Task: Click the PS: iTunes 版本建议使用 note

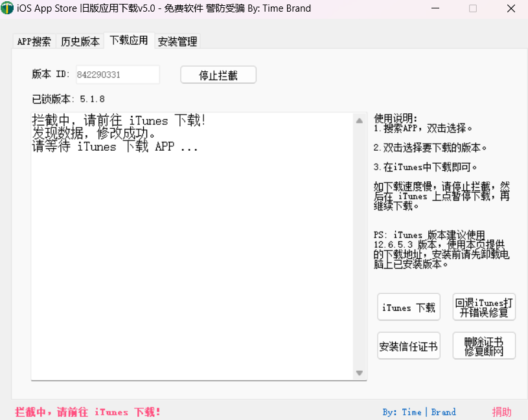Action: 441,250
